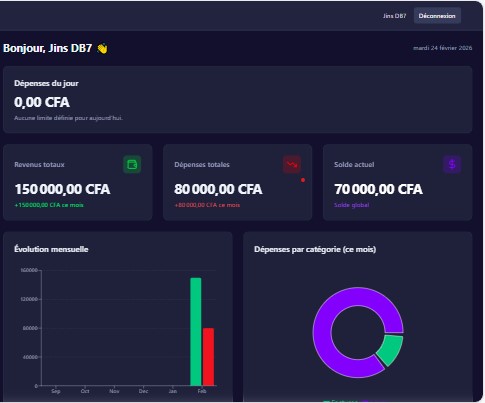
Task: Select the red February expense bar
Action: pos(208,357)
